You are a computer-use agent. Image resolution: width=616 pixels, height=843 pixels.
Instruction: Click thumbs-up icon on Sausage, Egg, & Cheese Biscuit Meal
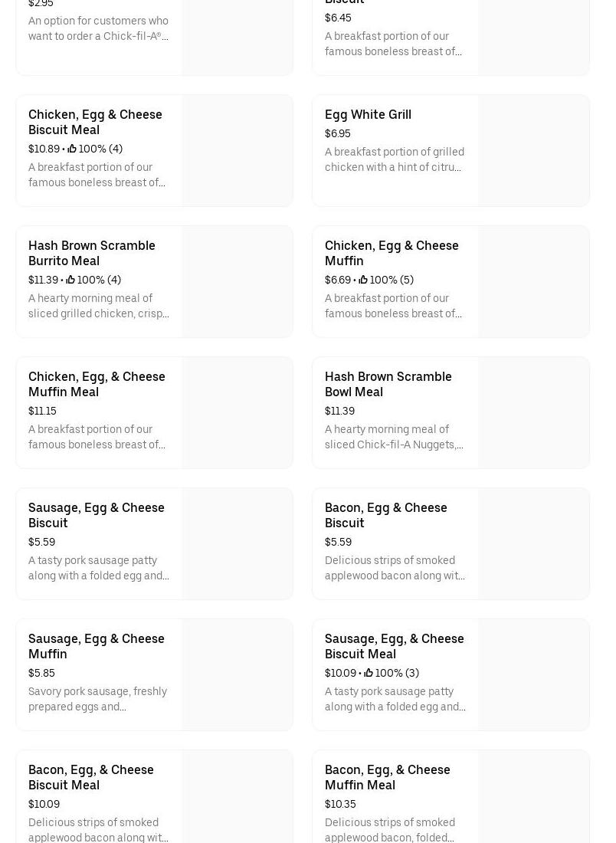(x=369, y=673)
